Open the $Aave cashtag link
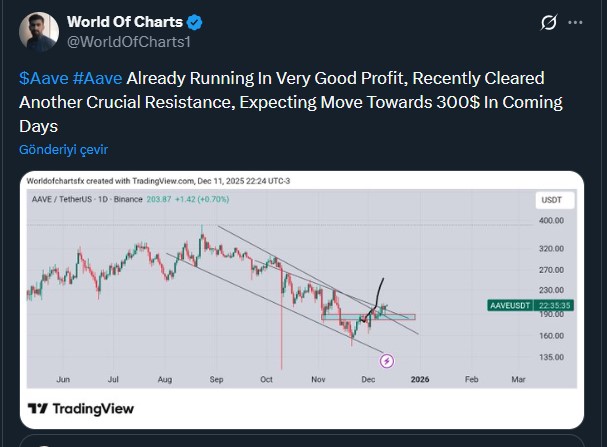Image resolution: width=607 pixels, height=447 pixels. [x=42, y=78]
